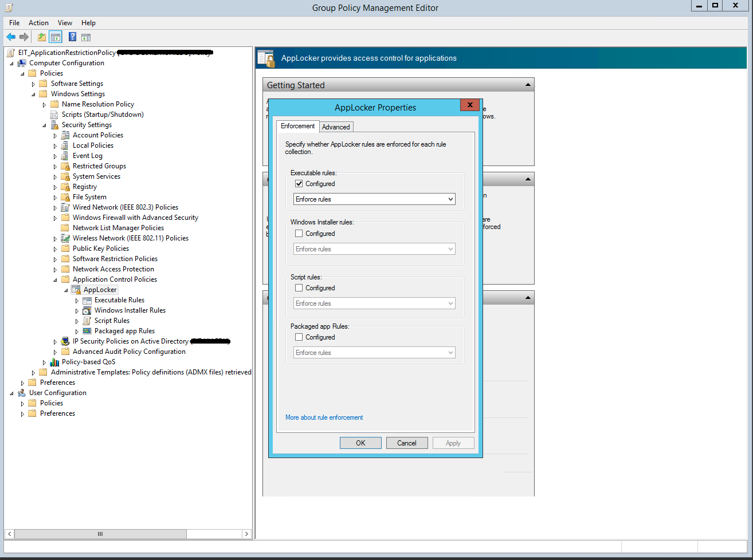The image size is (753, 560).
Task: Select the Computer Configuration icon in tree
Action: (22, 63)
